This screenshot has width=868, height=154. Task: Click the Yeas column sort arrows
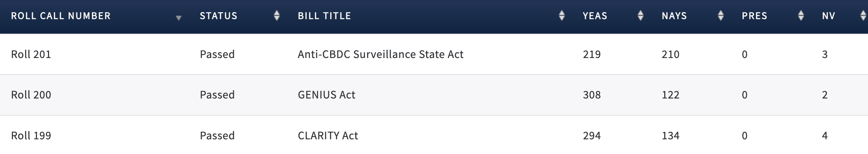[641, 15]
